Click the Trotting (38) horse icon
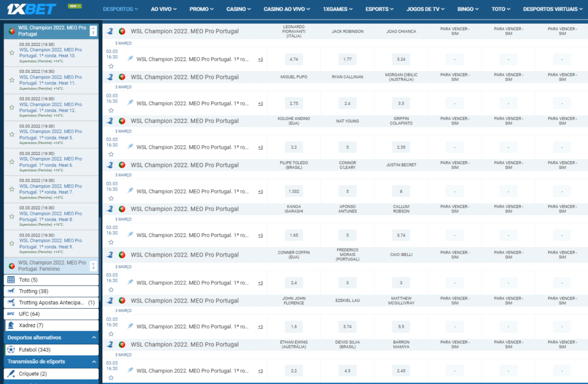This screenshot has width=588, height=384. [x=11, y=291]
